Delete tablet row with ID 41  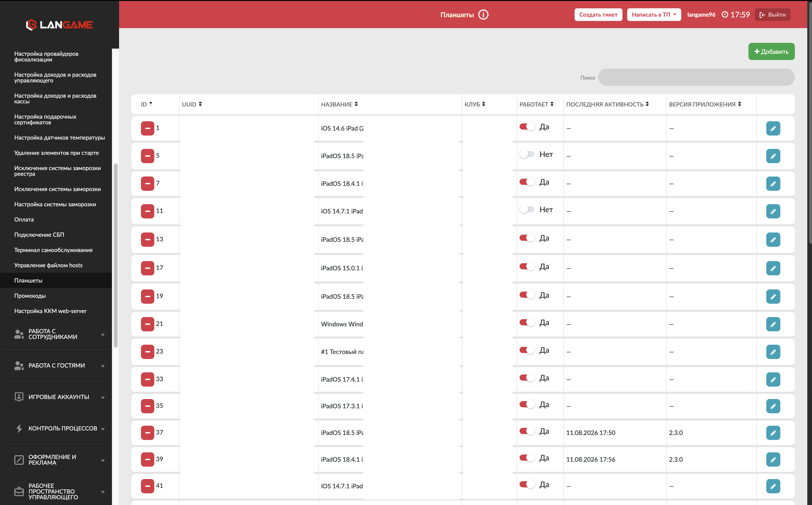point(147,486)
